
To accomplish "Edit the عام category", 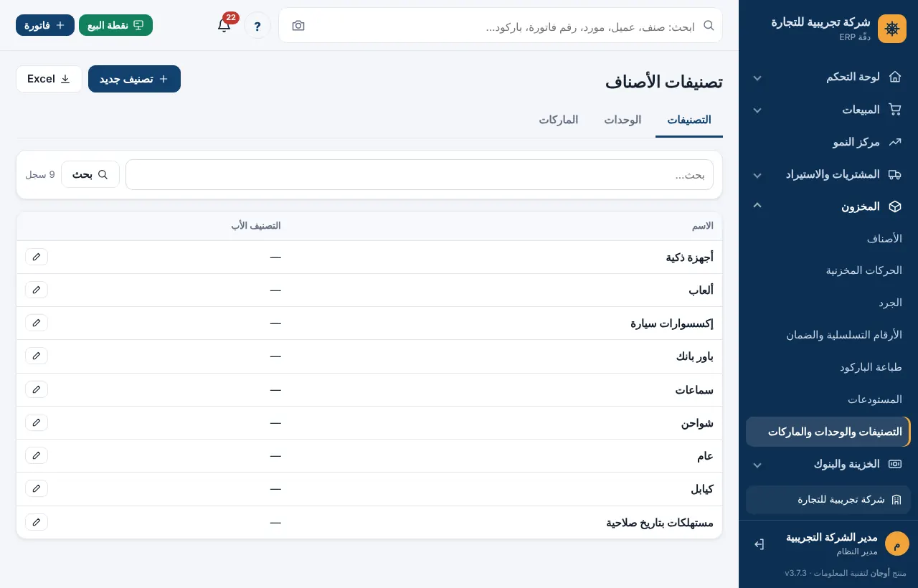I will (x=37, y=455).
